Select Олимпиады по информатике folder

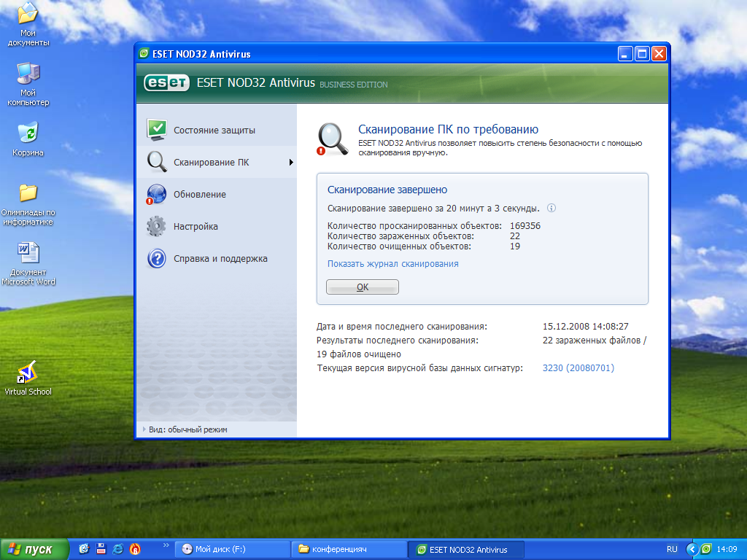tap(28, 204)
